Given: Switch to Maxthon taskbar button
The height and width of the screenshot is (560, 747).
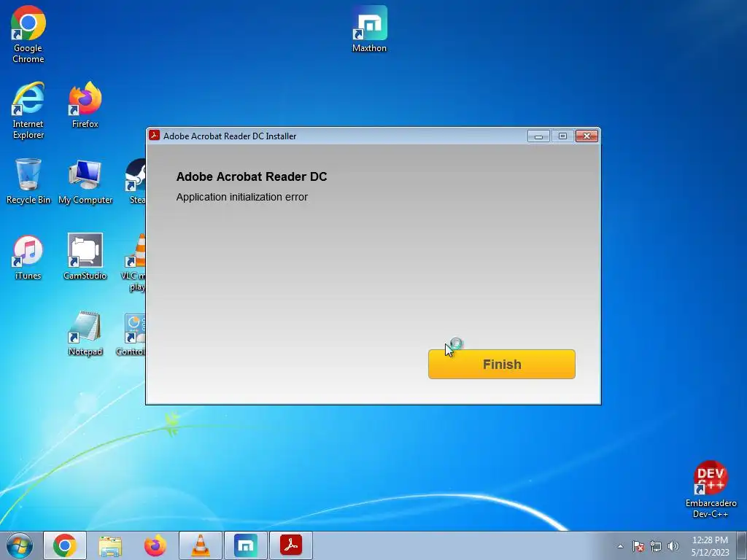Looking at the screenshot, I should pos(246,545).
